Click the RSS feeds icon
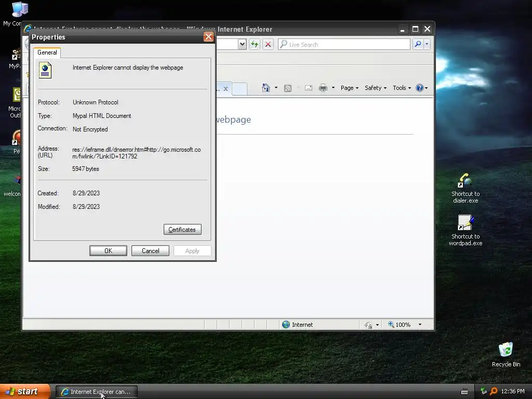 pyautogui.click(x=288, y=88)
